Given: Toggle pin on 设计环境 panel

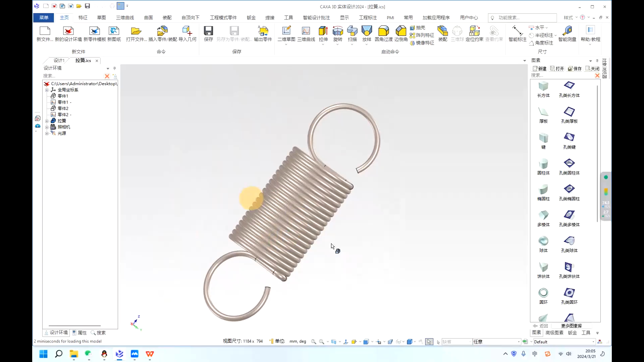Looking at the screenshot, I should point(114,68).
